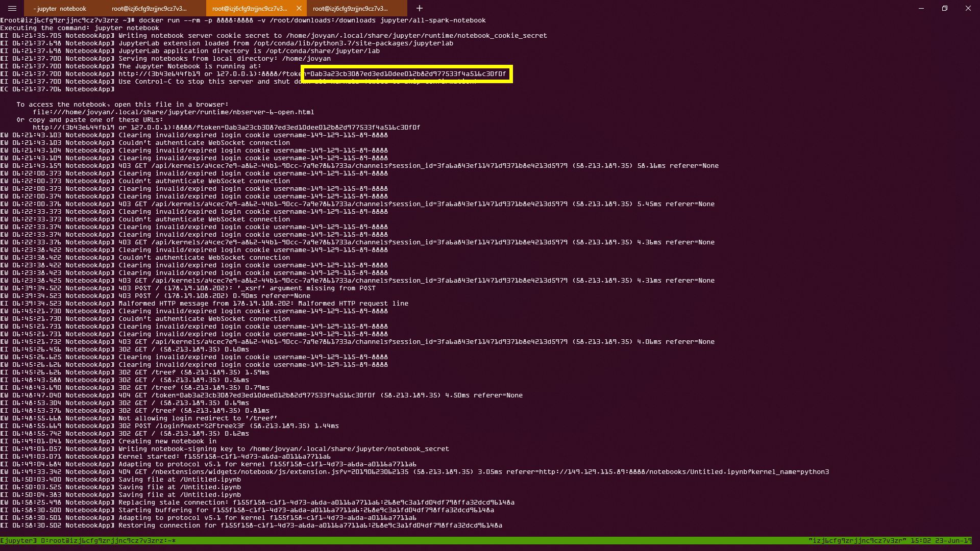Viewport: 980px width, 551px height.
Task: Click the 23-Jun-19 date in the status bar
Action: click(953, 540)
